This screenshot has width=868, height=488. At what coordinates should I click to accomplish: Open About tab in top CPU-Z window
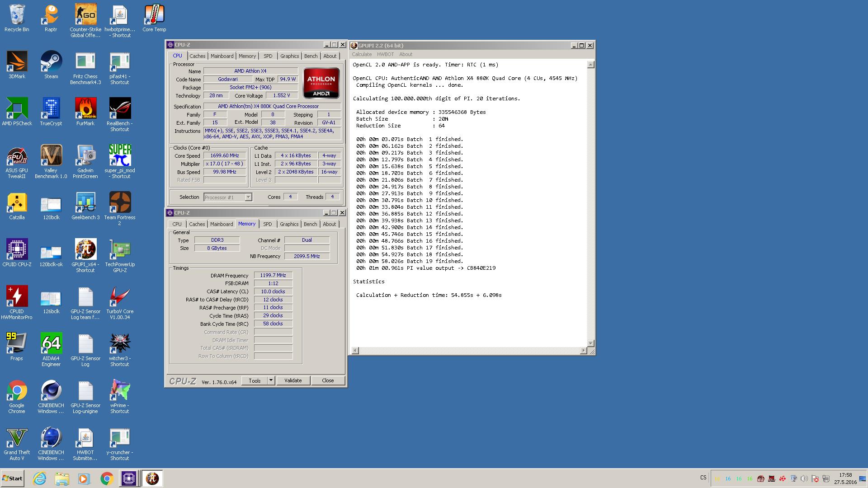(x=330, y=56)
